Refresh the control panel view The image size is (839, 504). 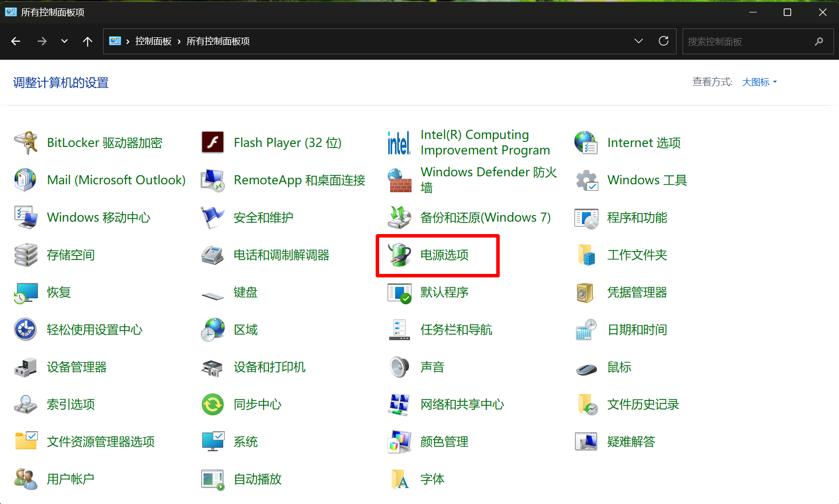click(664, 41)
